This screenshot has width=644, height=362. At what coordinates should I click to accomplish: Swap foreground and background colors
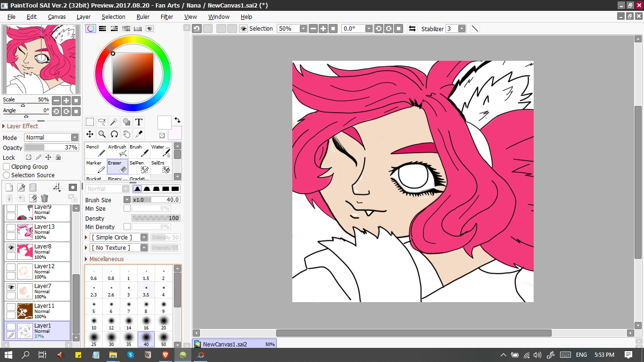(177, 120)
